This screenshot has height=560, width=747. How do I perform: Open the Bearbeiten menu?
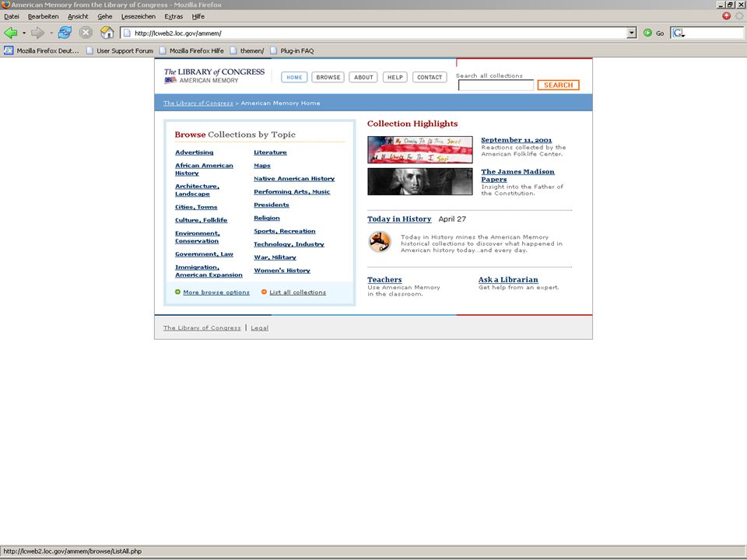click(44, 16)
